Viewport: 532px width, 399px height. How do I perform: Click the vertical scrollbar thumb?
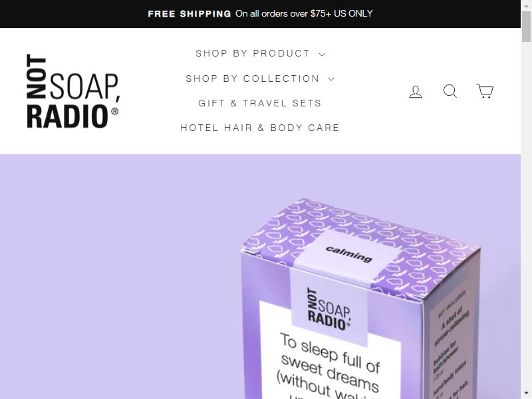pos(526,27)
